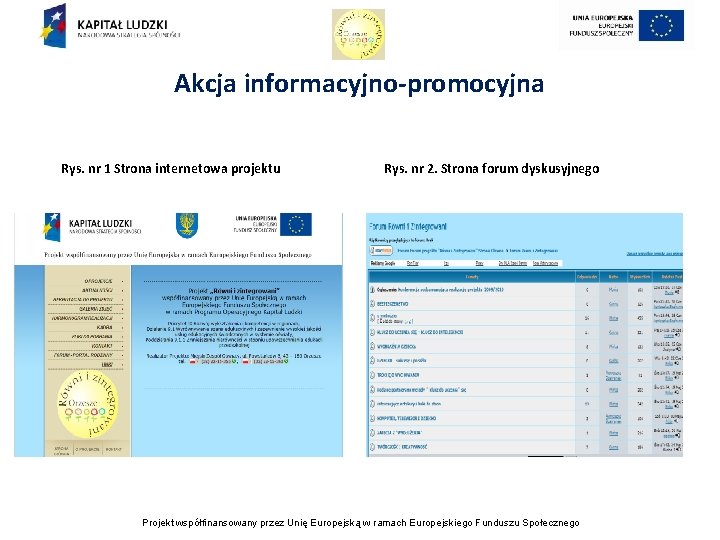The width and height of the screenshot is (720, 540).
Task: Click the Forum Równi i Zintegrowani title
Action: tap(408, 226)
